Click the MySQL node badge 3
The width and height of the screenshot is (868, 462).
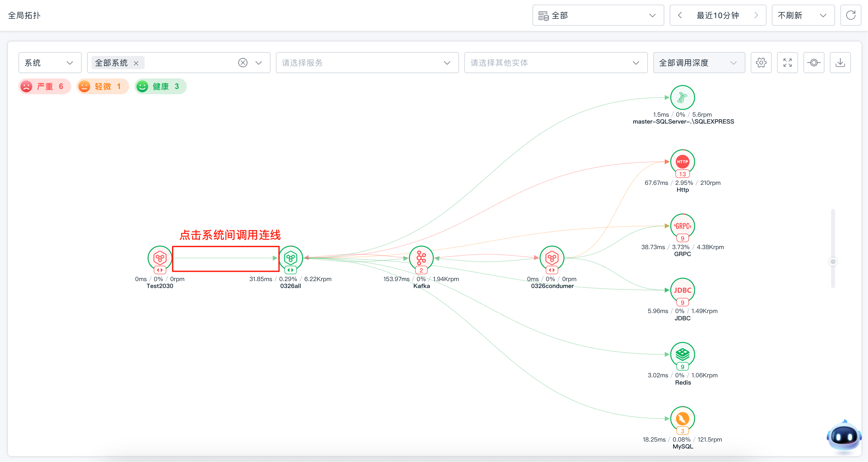point(682,431)
